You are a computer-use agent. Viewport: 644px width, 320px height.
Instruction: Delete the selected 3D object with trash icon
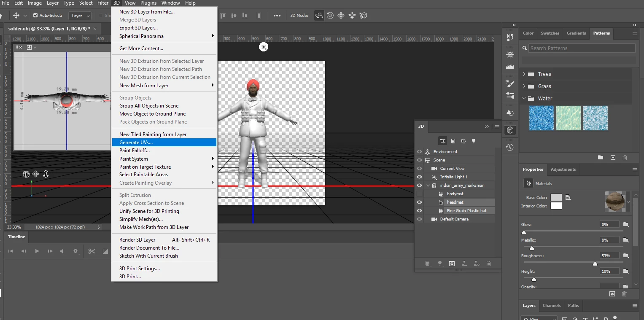[x=489, y=264]
